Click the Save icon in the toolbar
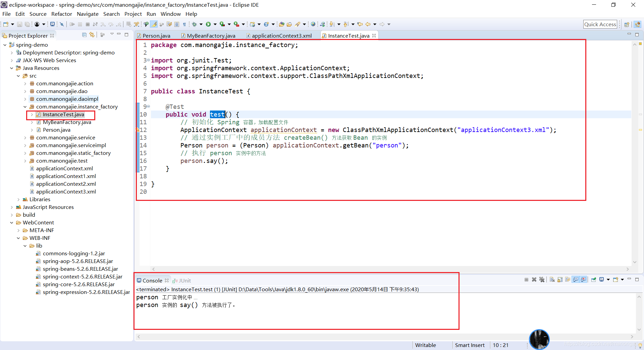 click(x=19, y=24)
